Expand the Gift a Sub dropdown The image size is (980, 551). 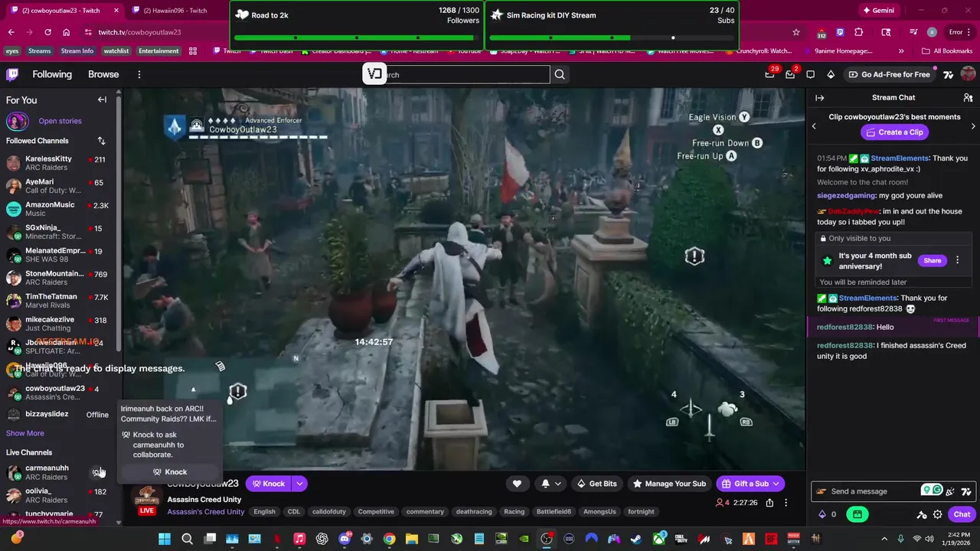pos(776,484)
